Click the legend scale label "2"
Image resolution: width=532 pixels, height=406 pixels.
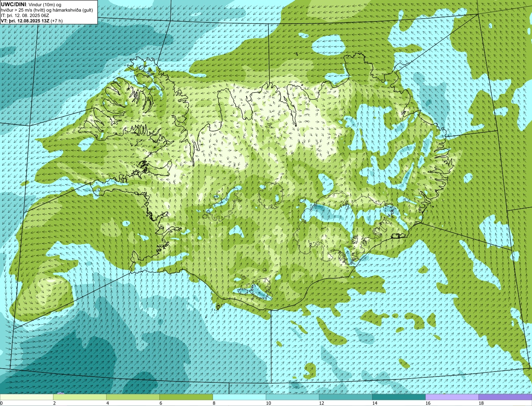[54, 403]
